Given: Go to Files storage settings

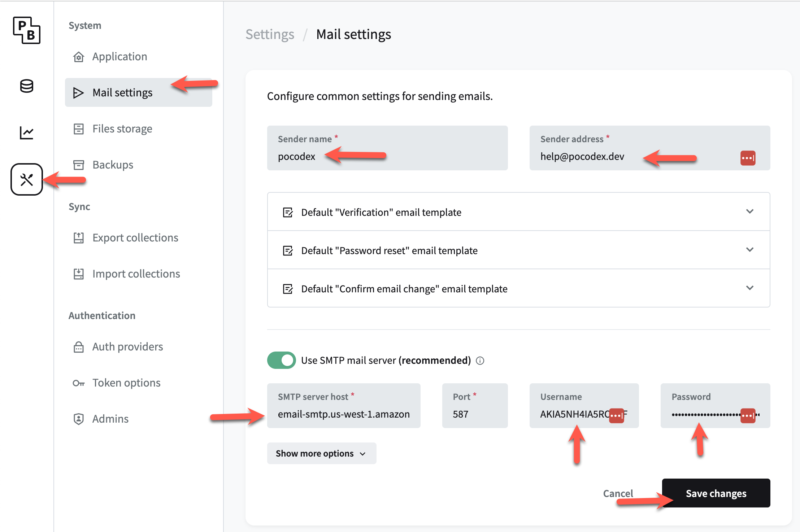Looking at the screenshot, I should [122, 129].
